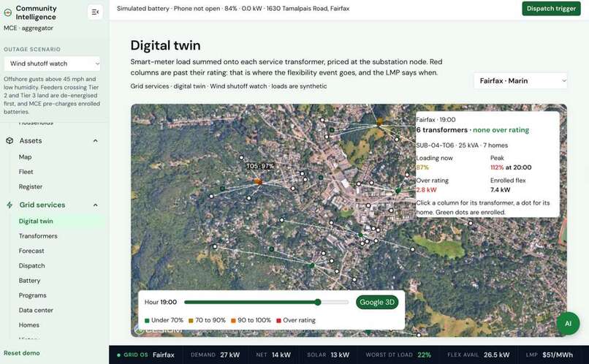Click the Over rating 2.8 kW value
This screenshot has height=364, width=589.
(426, 190)
